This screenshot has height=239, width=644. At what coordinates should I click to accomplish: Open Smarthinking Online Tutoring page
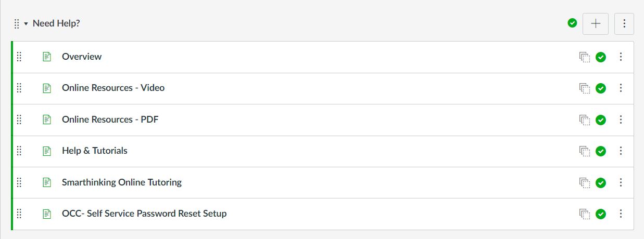[x=122, y=182]
